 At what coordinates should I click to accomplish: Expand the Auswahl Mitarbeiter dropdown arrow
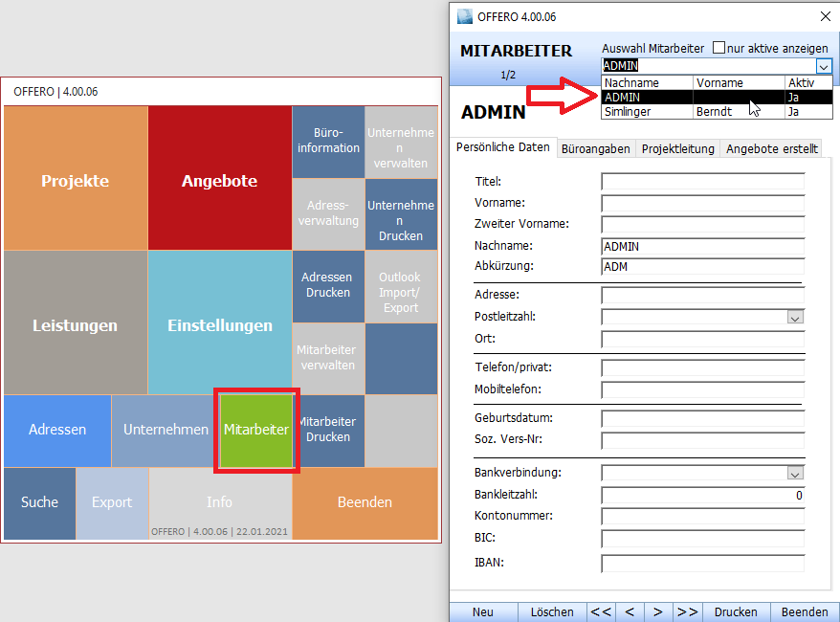click(824, 66)
